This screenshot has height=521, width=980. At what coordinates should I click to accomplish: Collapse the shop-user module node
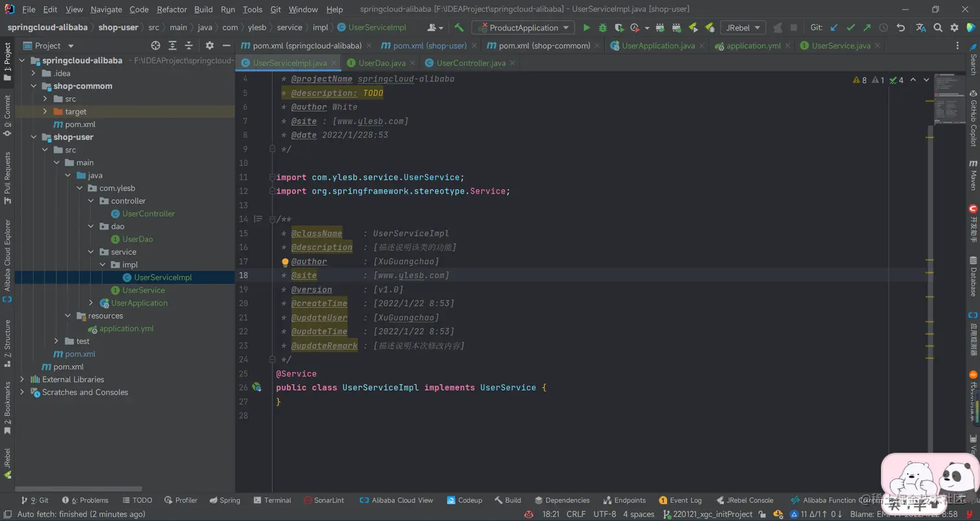click(33, 137)
